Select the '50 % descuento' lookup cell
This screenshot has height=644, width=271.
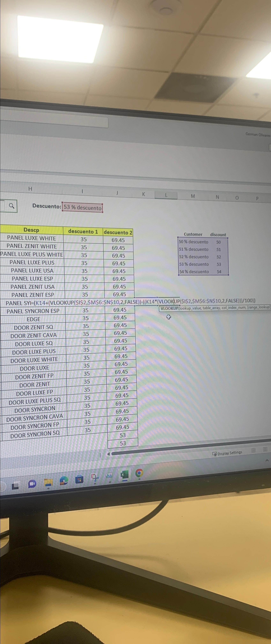pyautogui.click(x=194, y=242)
